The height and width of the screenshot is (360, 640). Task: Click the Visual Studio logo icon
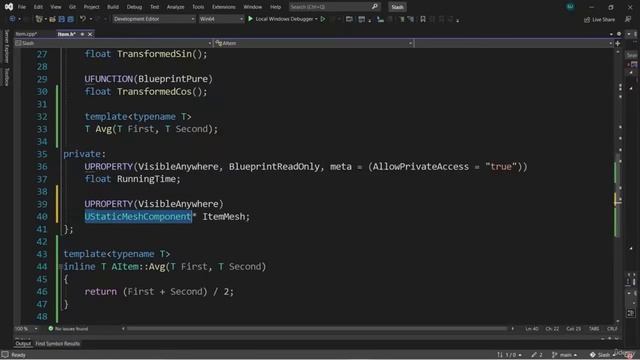(x=9, y=7)
